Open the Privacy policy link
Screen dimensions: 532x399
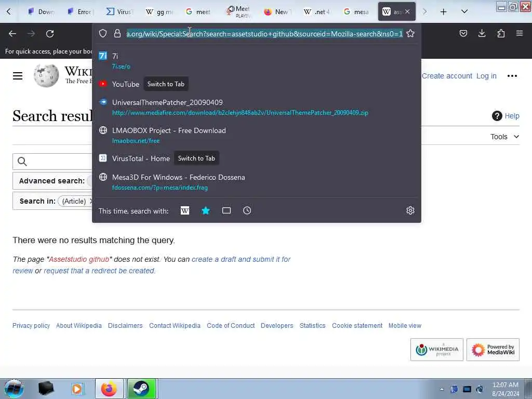point(31,326)
